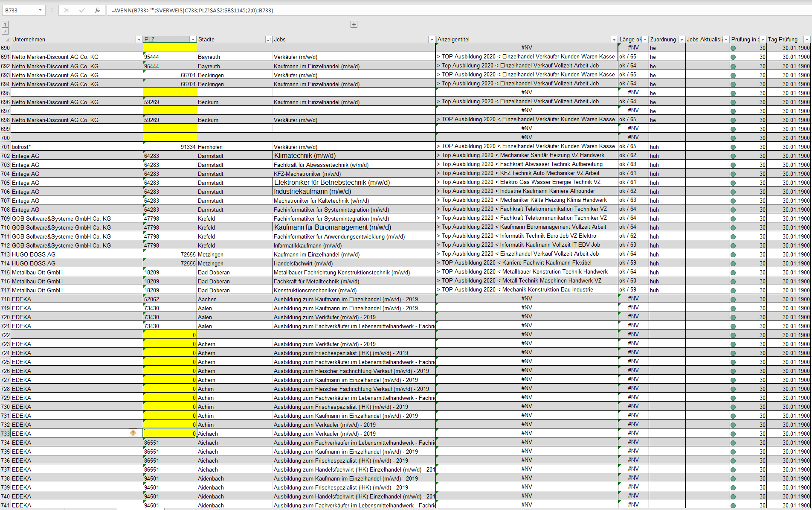Image resolution: width=812 pixels, height=510 pixels.
Task: Open the Jobs Aktualisi column filter dropdown
Action: pyautogui.click(x=726, y=39)
